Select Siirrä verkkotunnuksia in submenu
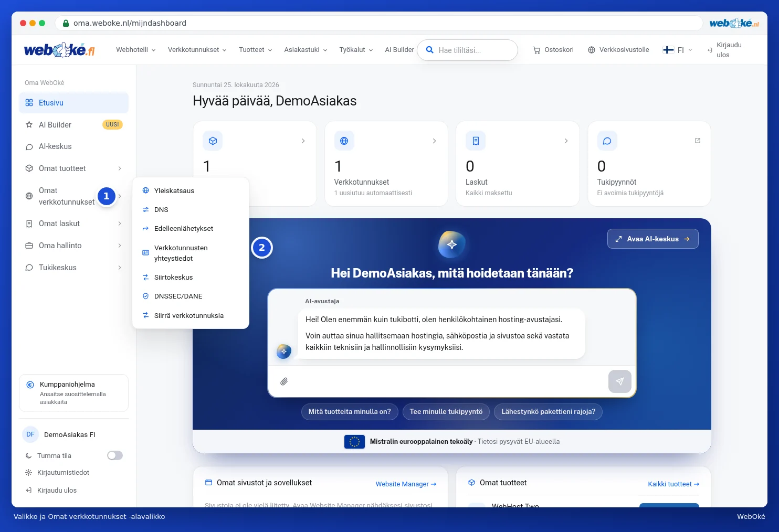This screenshot has width=779, height=532. [191, 315]
